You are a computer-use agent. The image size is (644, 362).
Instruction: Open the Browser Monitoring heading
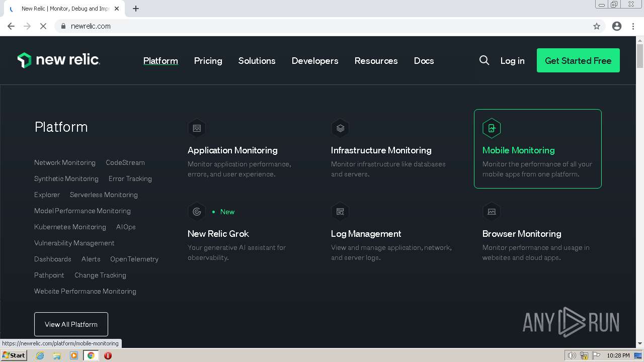click(x=522, y=234)
